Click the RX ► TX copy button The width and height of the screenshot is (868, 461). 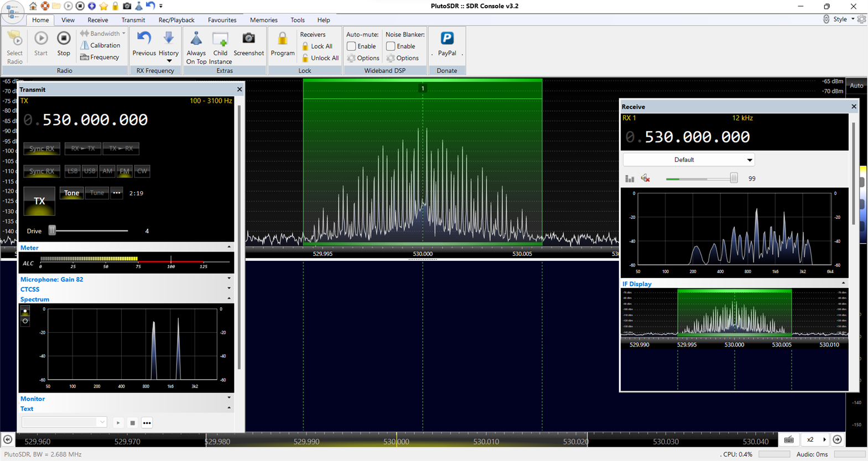tap(82, 148)
